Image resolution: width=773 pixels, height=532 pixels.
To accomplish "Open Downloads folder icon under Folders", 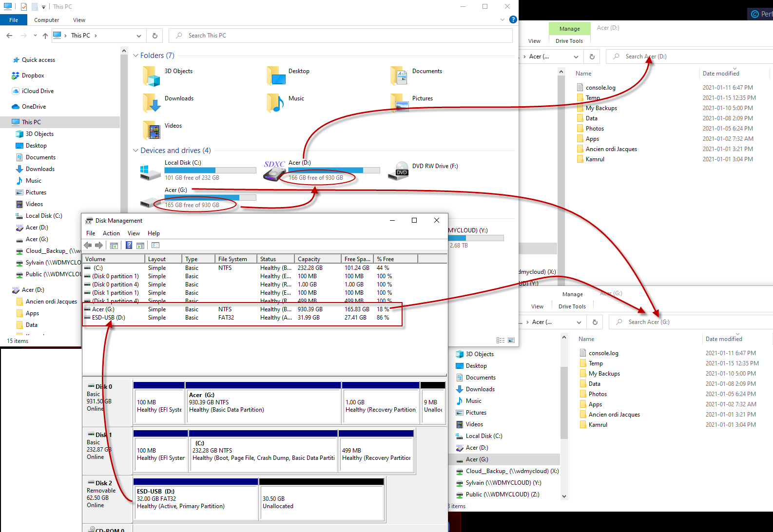I will (x=152, y=103).
